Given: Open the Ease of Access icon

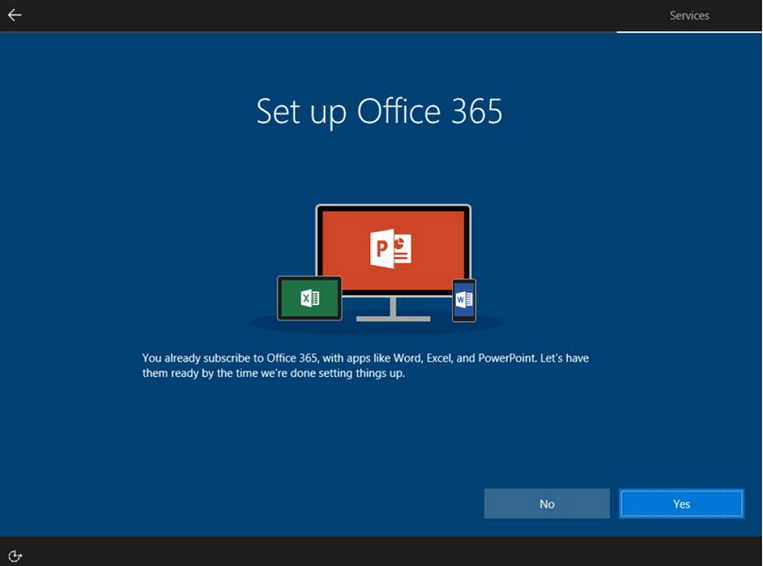Looking at the screenshot, I should point(15,555).
